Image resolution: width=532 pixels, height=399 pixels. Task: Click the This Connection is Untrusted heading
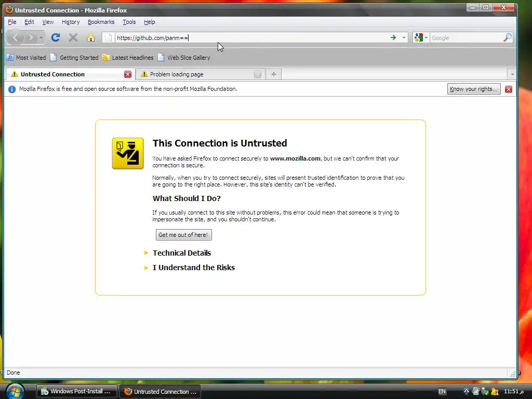click(x=220, y=143)
